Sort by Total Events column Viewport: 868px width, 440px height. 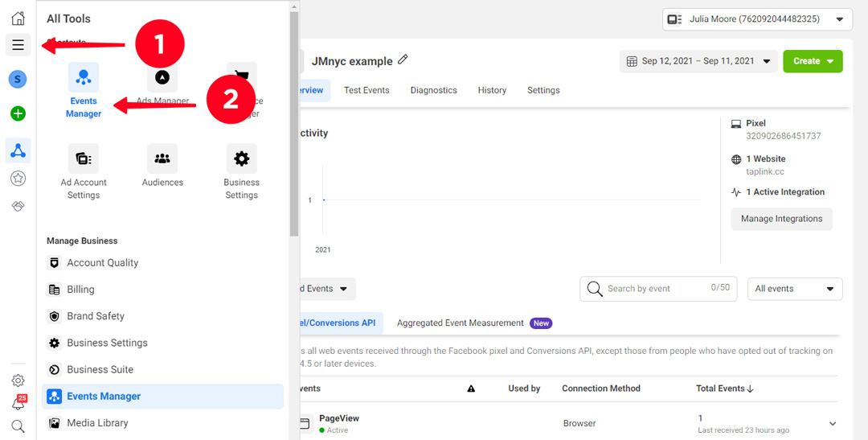(x=725, y=389)
